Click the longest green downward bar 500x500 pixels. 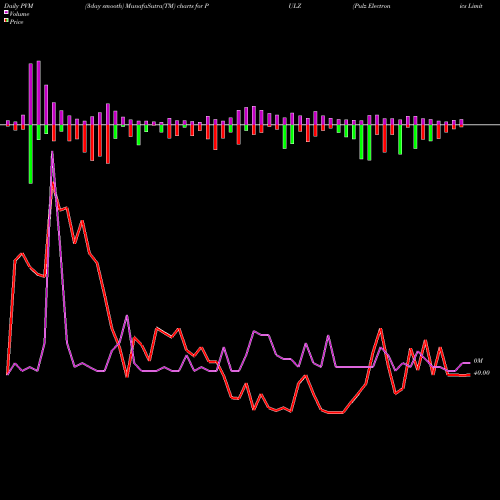[31, 154]
